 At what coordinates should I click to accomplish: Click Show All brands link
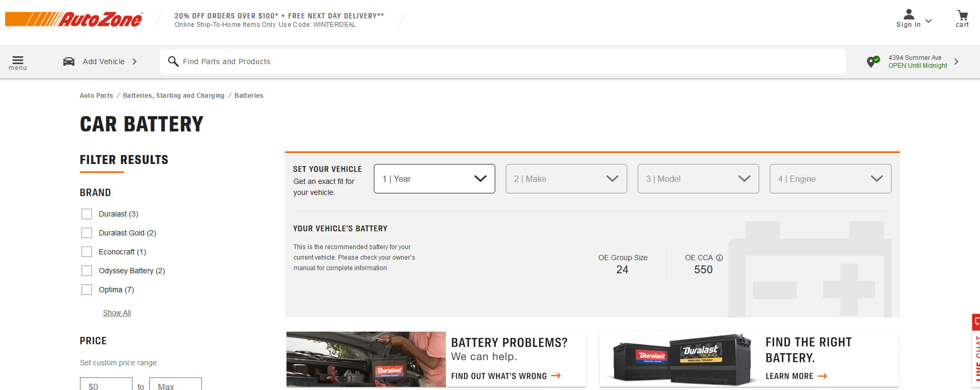(x=117, y=313)
